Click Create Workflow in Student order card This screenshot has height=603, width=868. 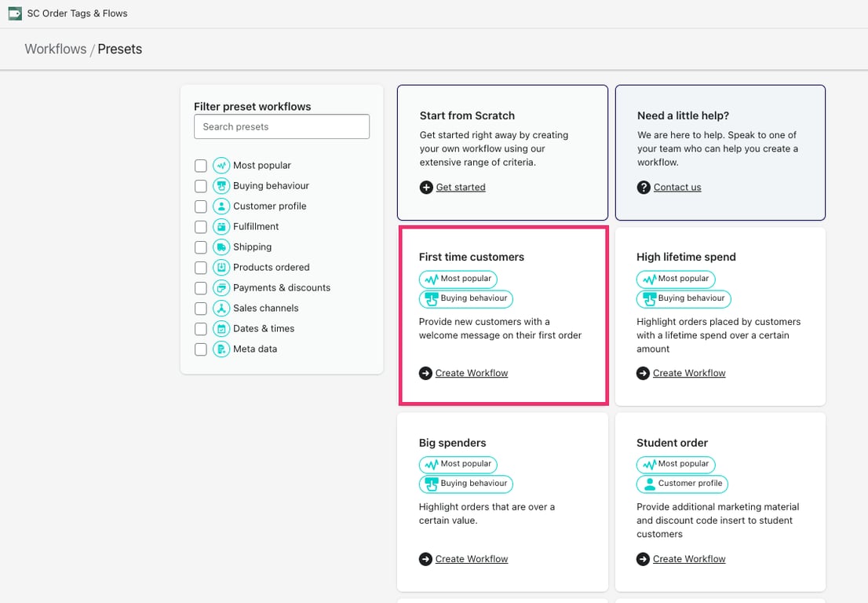tap(688, 559)
